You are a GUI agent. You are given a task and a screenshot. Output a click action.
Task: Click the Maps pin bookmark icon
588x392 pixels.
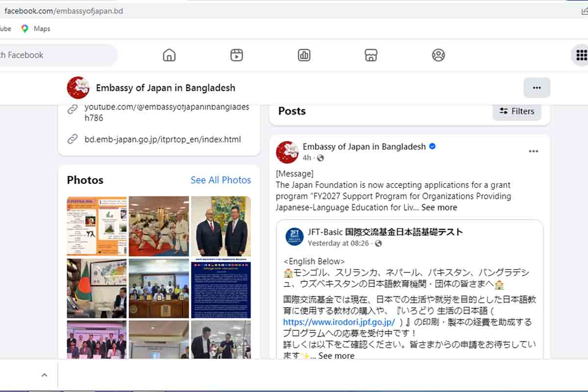pyautogui.click(x=25, y=28)
